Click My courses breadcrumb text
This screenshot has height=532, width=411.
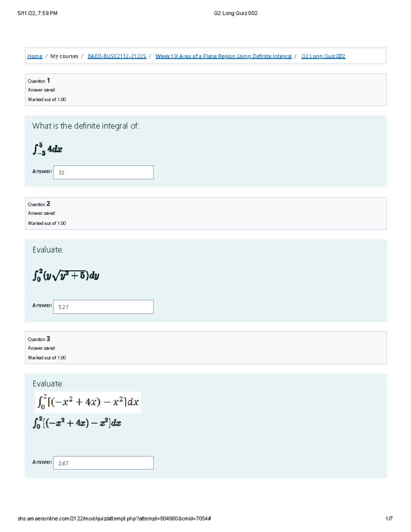64,56
